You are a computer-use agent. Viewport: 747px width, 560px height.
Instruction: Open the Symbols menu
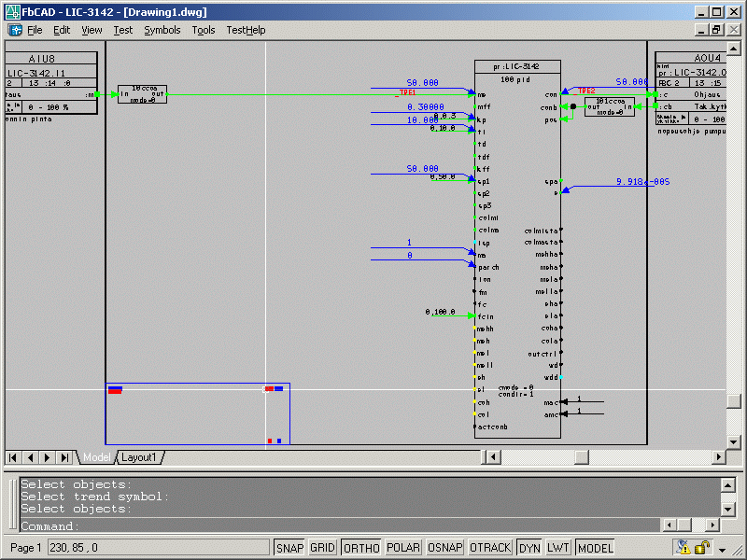[162, 30]
